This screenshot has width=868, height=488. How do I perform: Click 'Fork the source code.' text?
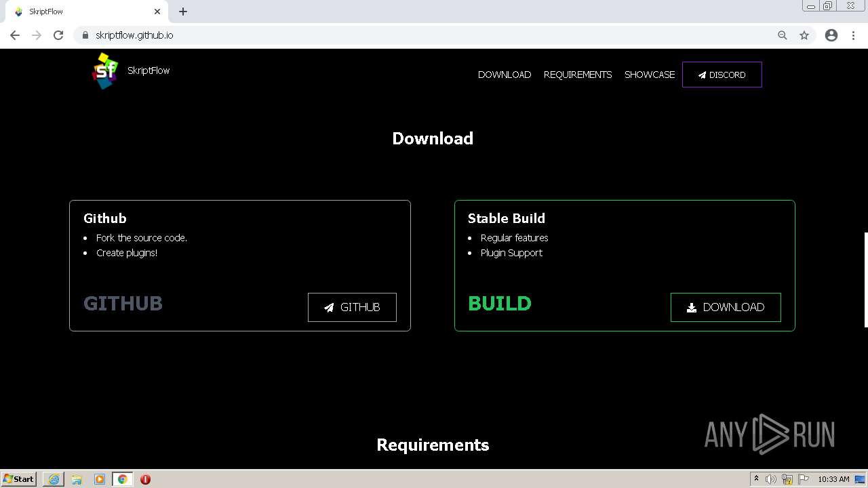pos(142,238)
